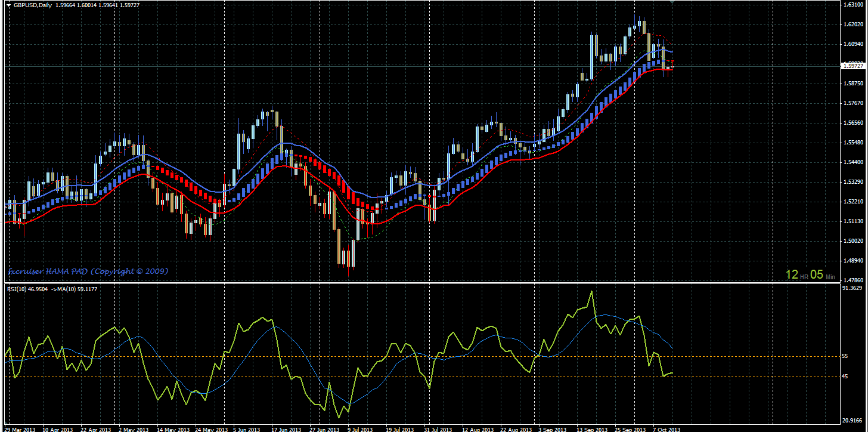Click date label 22 Aug 2013
The image size is (868, 432).
(516, 429)
